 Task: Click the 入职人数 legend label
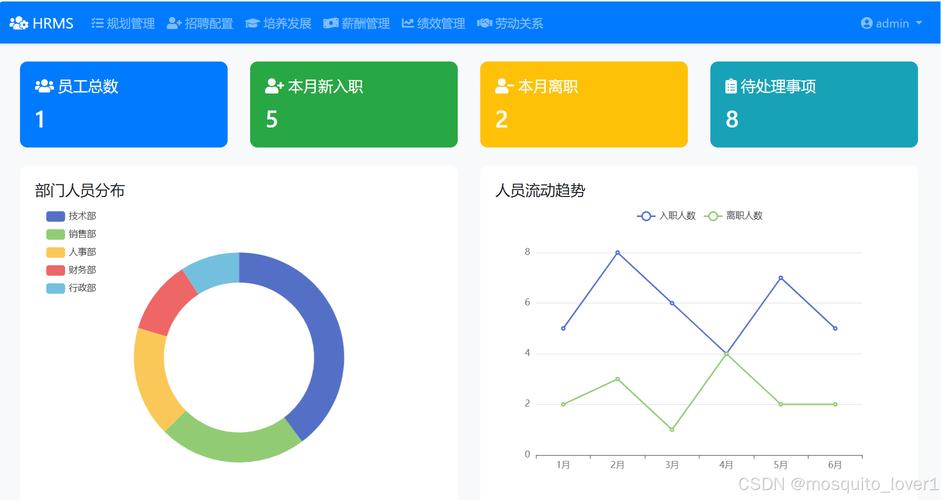[678, 216]
